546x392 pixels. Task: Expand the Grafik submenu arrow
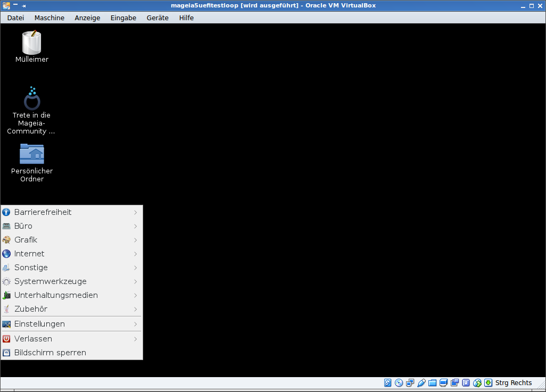(136, 240)
